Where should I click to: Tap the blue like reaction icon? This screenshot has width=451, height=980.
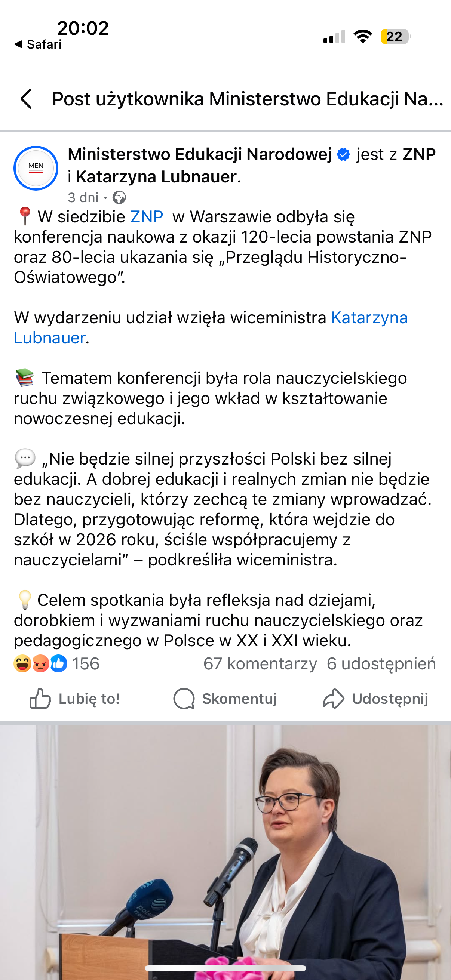pyautogui.click(x=59, y=664)
